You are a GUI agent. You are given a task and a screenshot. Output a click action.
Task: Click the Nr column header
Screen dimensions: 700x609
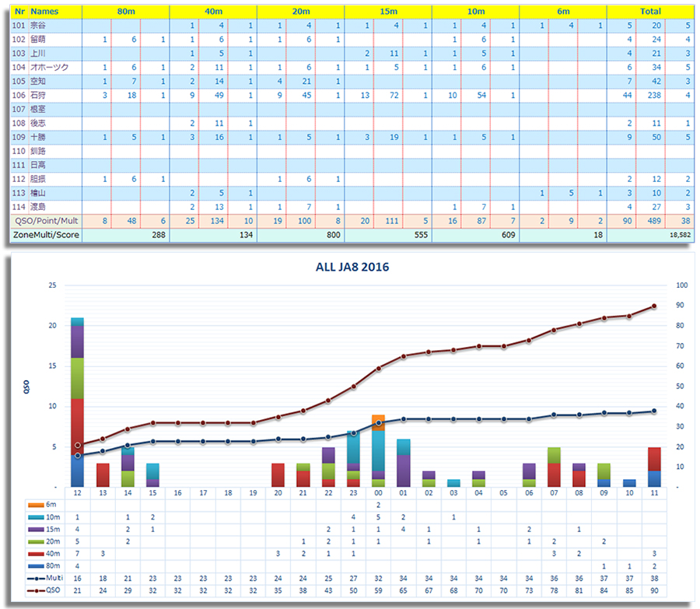point(19,12)
